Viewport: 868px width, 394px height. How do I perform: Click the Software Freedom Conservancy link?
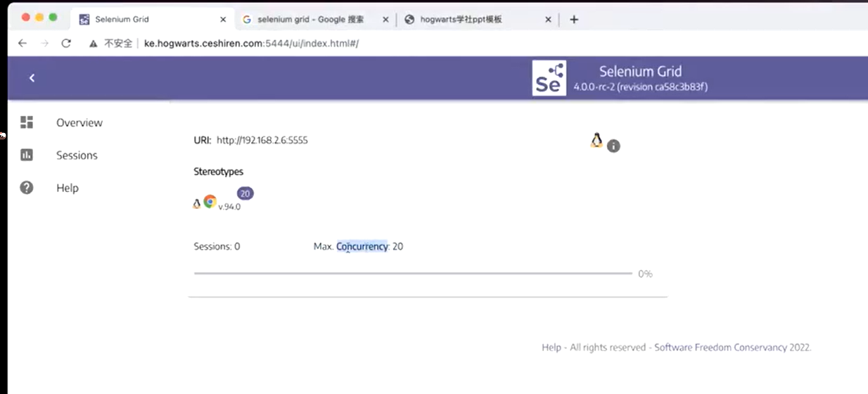[720, 348]
